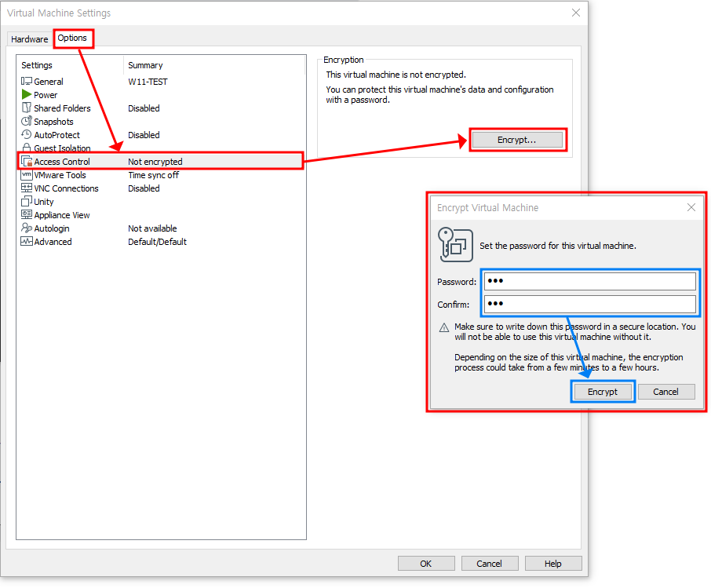The width and height of the screenshot is (711, 588).
Task: Open Help in Virtual Machine Settings
Action: (x=552, y=564)
